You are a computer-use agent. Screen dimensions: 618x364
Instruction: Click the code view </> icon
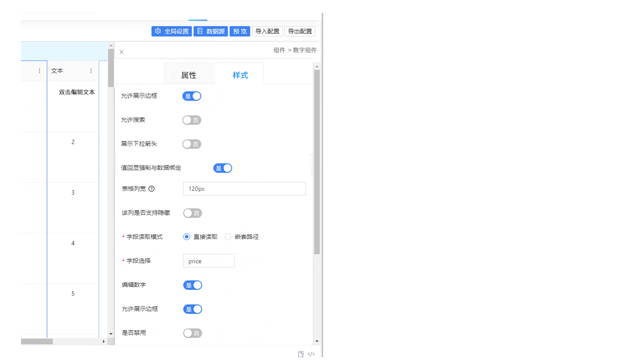coord(311,354)
